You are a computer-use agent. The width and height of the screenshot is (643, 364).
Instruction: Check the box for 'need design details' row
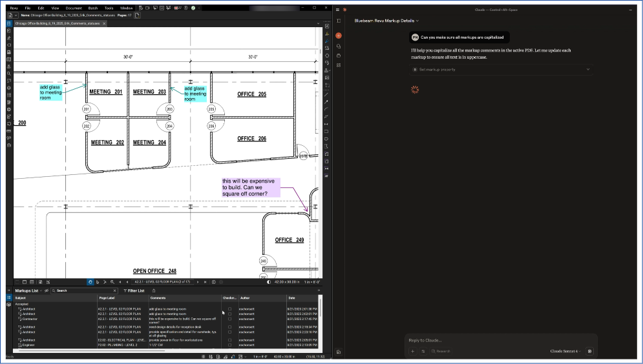(229, 327)
